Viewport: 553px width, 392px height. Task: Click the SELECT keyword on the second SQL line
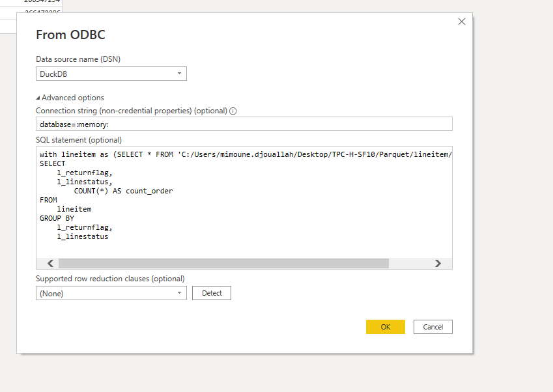pos(53,163)
